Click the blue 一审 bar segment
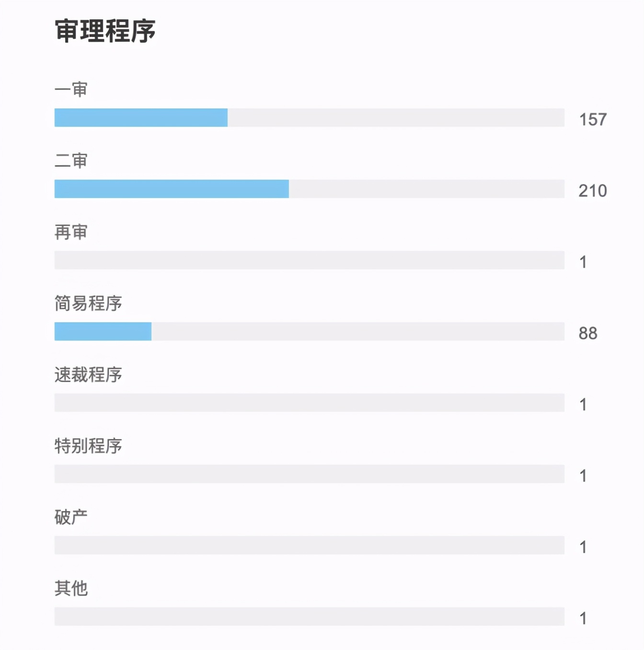This screenshot has width=644, height=650. coord(141,118)
